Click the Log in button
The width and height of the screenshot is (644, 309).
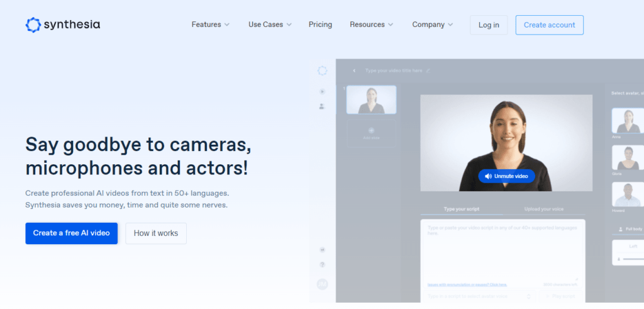489,25
